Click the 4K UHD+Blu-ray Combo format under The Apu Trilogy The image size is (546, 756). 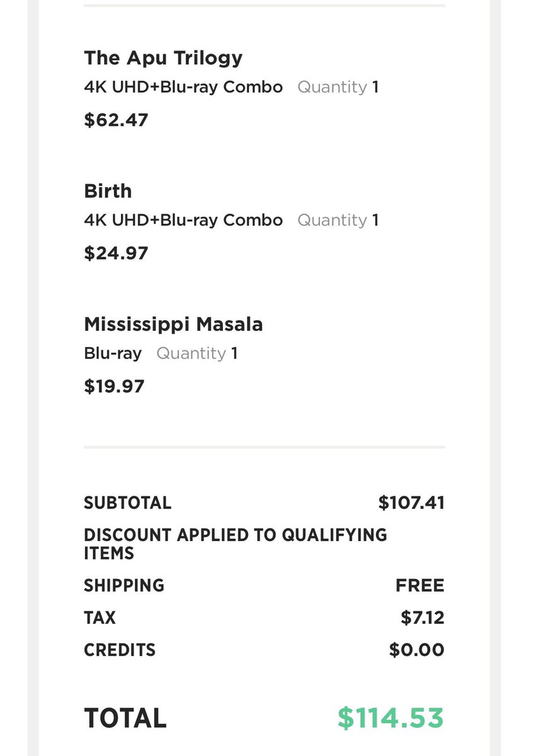point(183,87)
